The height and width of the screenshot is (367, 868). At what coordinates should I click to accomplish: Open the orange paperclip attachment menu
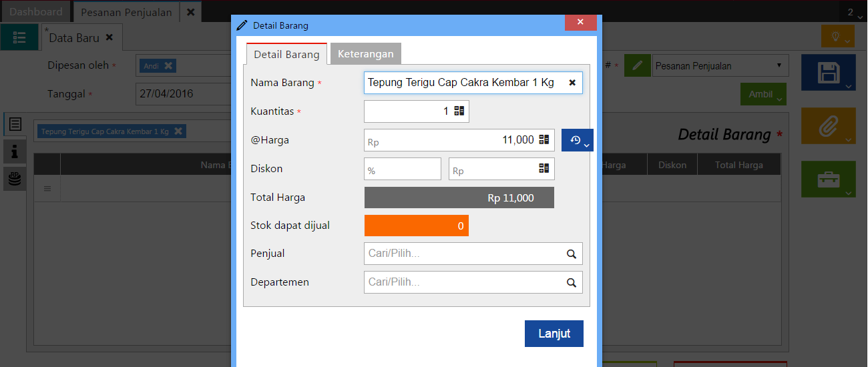[828, 125]
